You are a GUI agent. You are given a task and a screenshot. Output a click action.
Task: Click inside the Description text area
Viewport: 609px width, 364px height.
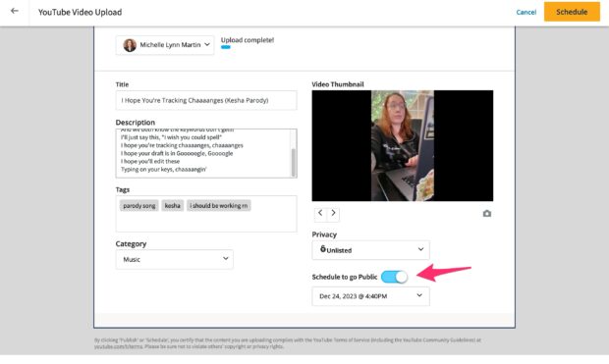(203, 153)
